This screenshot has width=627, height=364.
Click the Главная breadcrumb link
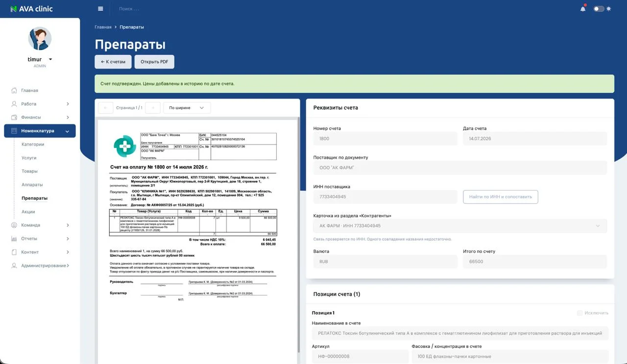point(103,27)
